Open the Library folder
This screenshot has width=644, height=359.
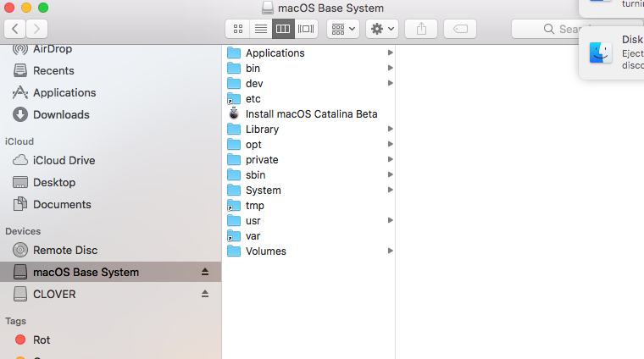coord(262,130)
